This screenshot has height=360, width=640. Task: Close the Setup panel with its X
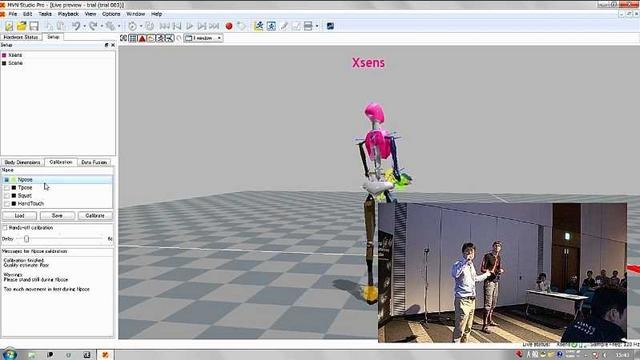113,45
